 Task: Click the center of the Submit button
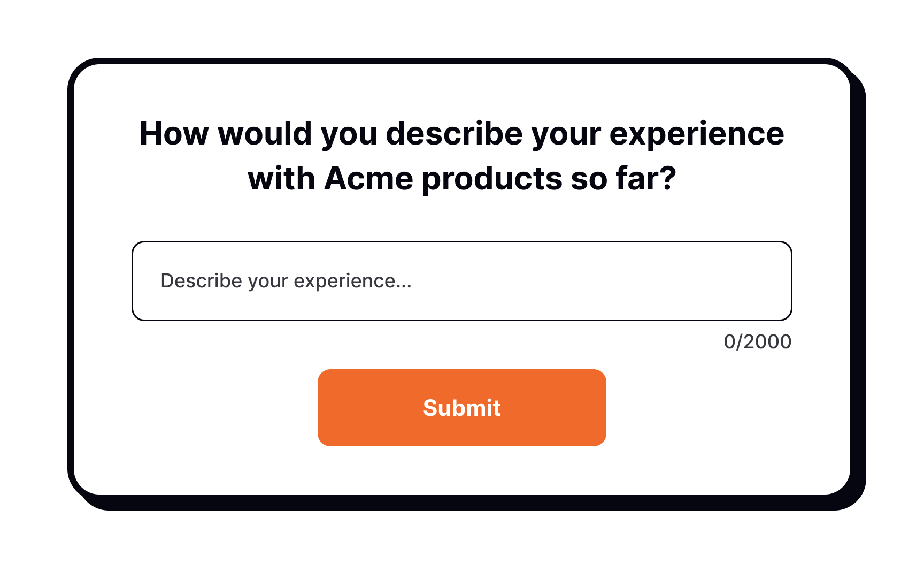(462, 408)
